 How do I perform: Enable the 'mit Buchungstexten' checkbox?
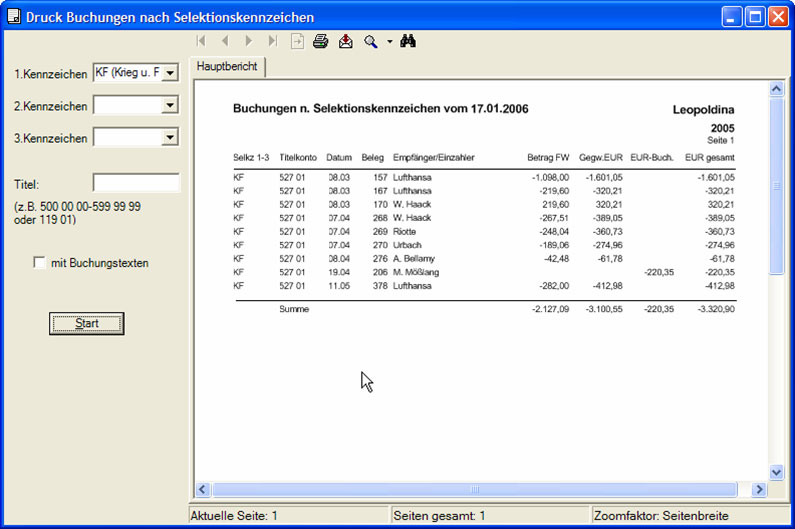point(40,263)
